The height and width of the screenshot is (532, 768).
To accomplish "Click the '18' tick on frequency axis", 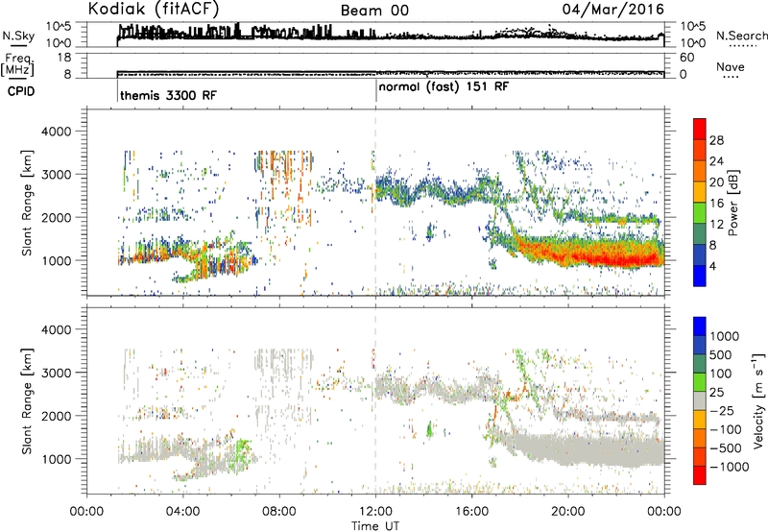I will coord(64,58).
